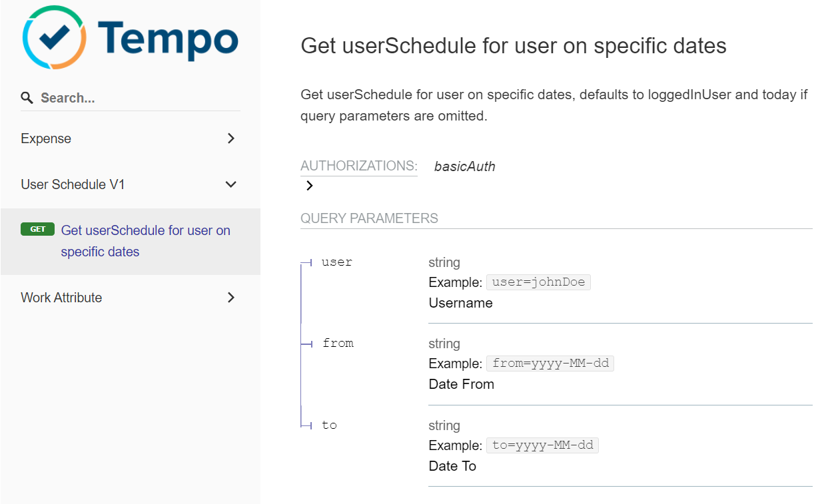Expand the Work Attribute chevron
Viewport: 840px width, 504px height.
click(x=230, y=298)
